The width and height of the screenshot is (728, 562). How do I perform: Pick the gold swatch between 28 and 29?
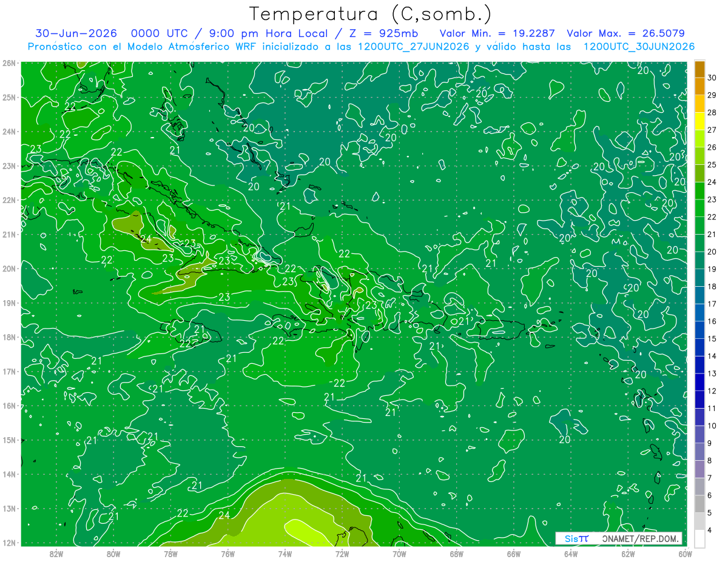click(x=699, y=104)
